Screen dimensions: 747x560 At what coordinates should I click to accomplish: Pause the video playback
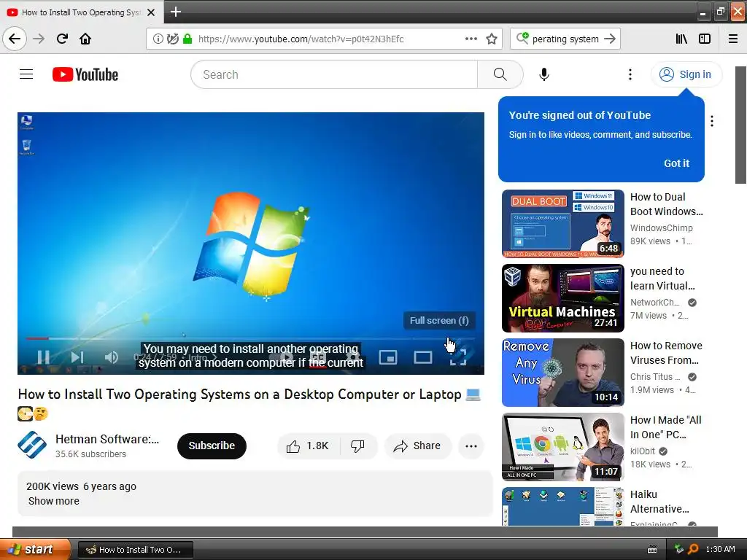(x=43, y=357)
